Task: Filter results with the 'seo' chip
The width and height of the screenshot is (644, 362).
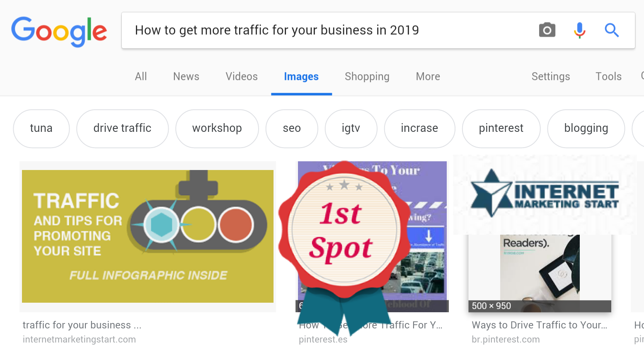Action: tap(292, 128)
